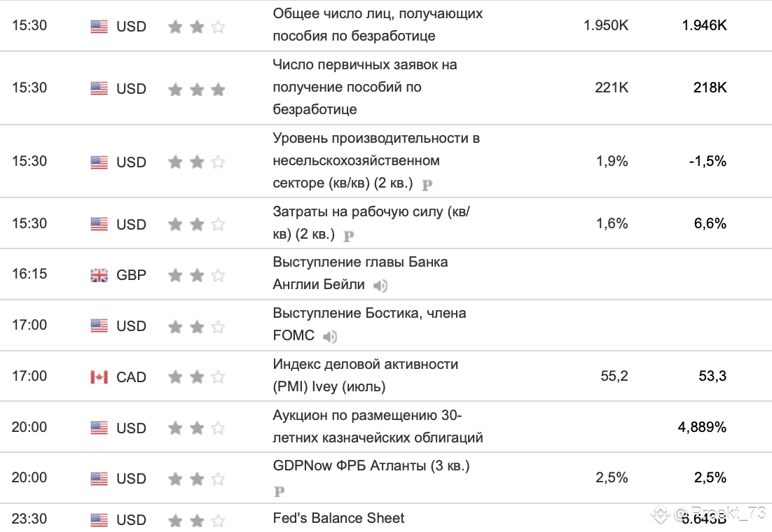Viewport: 772px width, 532px height.
Task: Click three-star importance rating for initial jobless claims
Action: point(196,89)
